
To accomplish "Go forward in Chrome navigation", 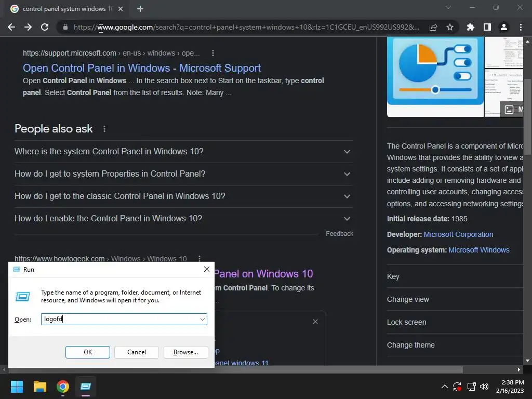I will [28, 27].
